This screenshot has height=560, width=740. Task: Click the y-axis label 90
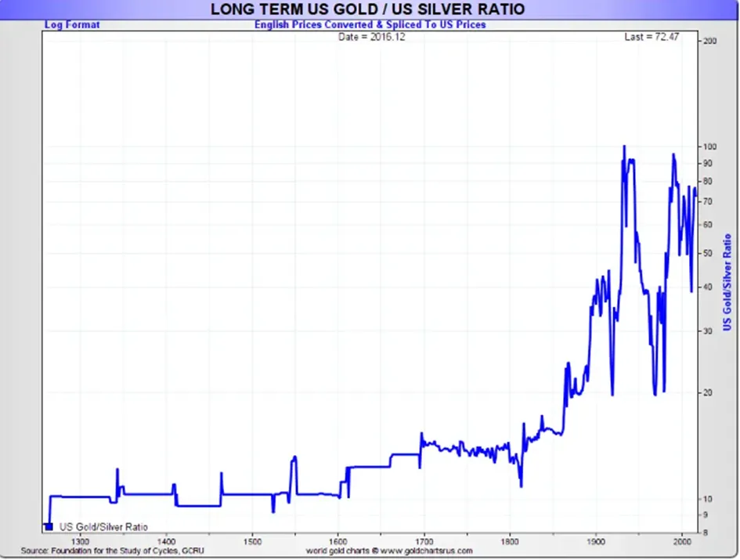708,164
